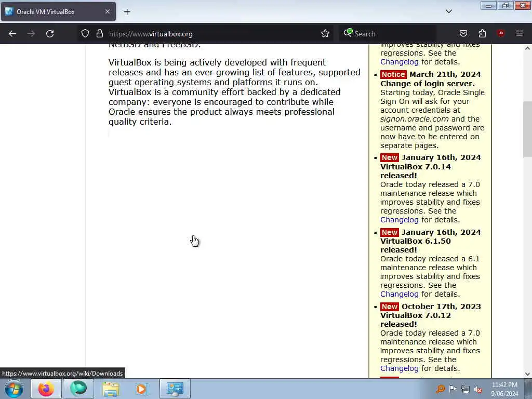The image size is (532, 399).
Task: Click 'VirtualBox 7.0.12 released!' heading
Action: [x=415, y=320]
